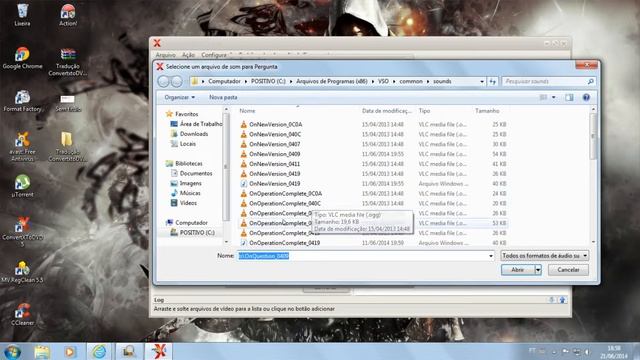Open Documentos library in navigation pane

click(x=191, y=173)
